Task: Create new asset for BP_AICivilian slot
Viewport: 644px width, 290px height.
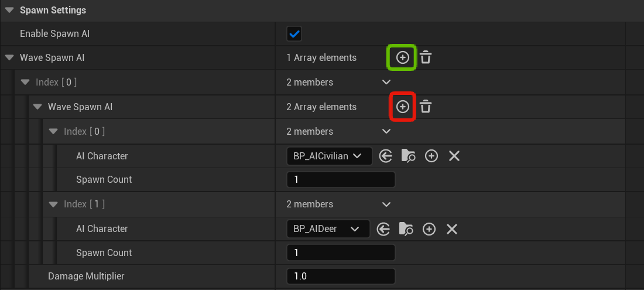Action: [431, 156]
